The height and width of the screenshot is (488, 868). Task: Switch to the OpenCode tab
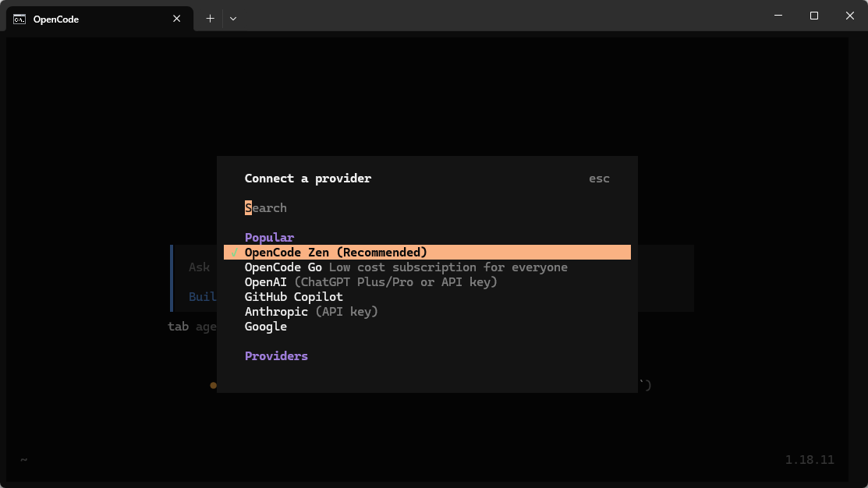(x=100, y=19)
